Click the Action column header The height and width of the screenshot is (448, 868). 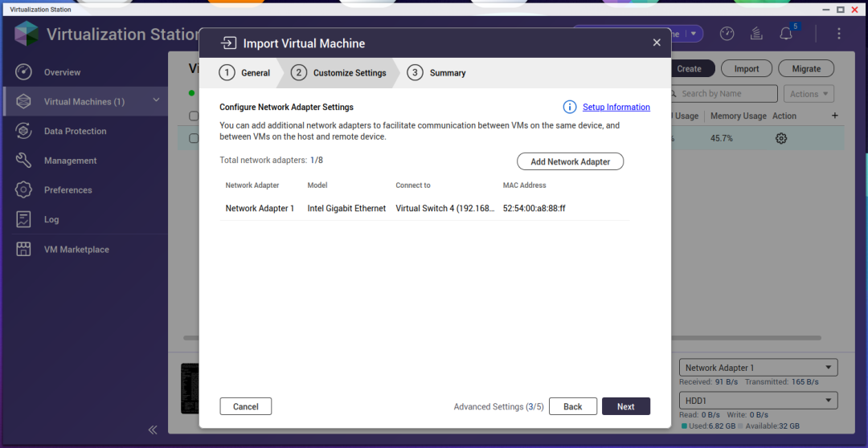point(784,116)
